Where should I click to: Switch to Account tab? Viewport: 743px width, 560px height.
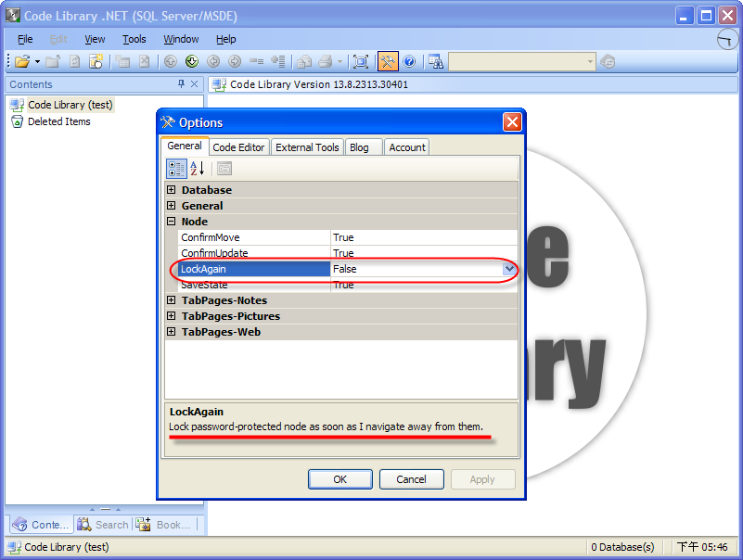(x=407, y=147)
